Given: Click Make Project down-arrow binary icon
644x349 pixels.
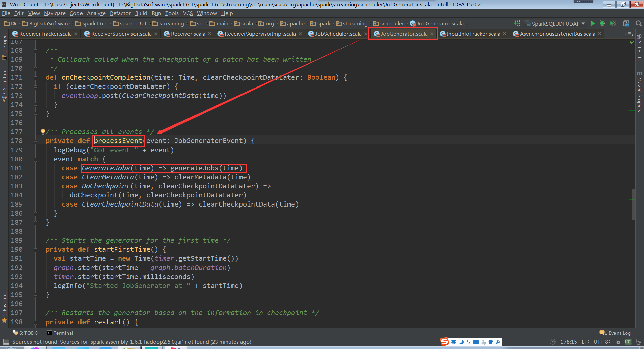Looking at the screenshot, I should [517, 23].
